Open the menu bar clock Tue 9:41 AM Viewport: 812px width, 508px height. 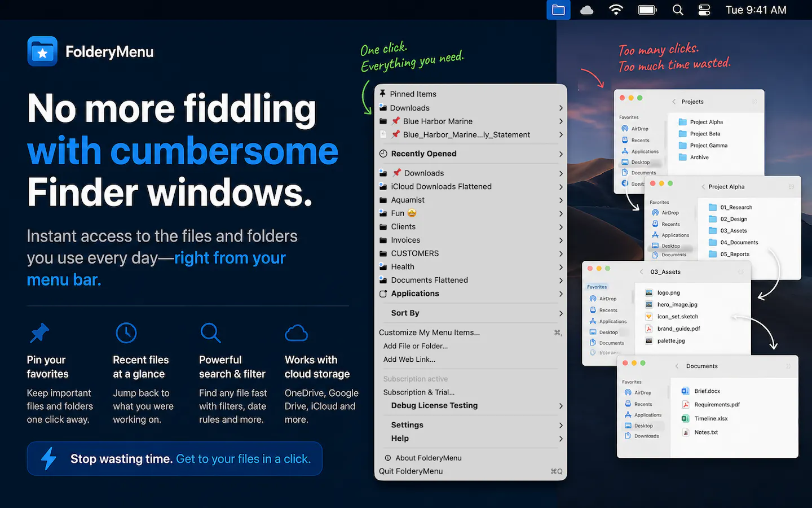[x=756, y=10]
